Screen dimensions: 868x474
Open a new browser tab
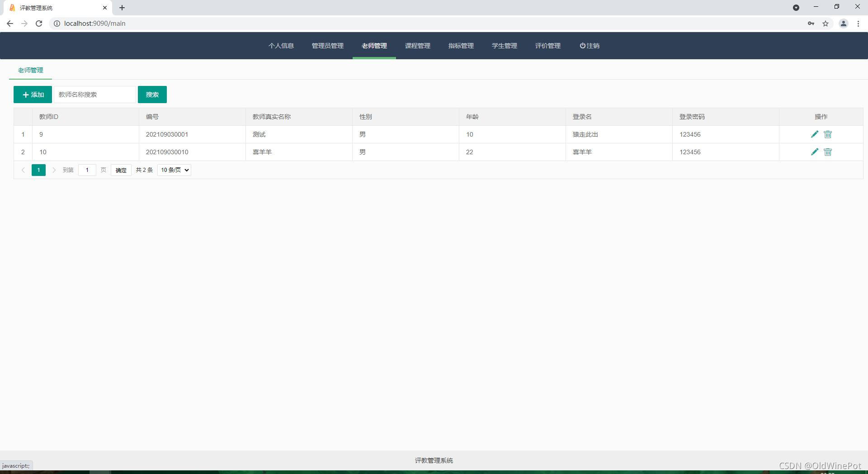122,8
